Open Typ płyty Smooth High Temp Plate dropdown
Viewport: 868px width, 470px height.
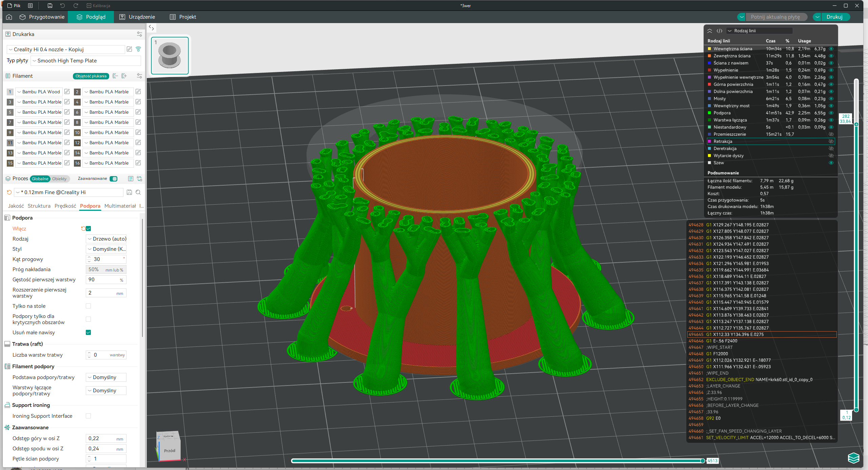(86, 61)
